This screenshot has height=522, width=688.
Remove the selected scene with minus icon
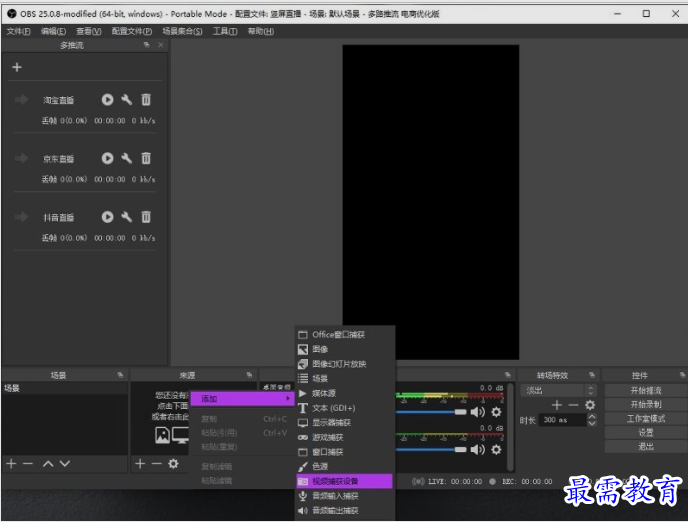pos(28,464)
